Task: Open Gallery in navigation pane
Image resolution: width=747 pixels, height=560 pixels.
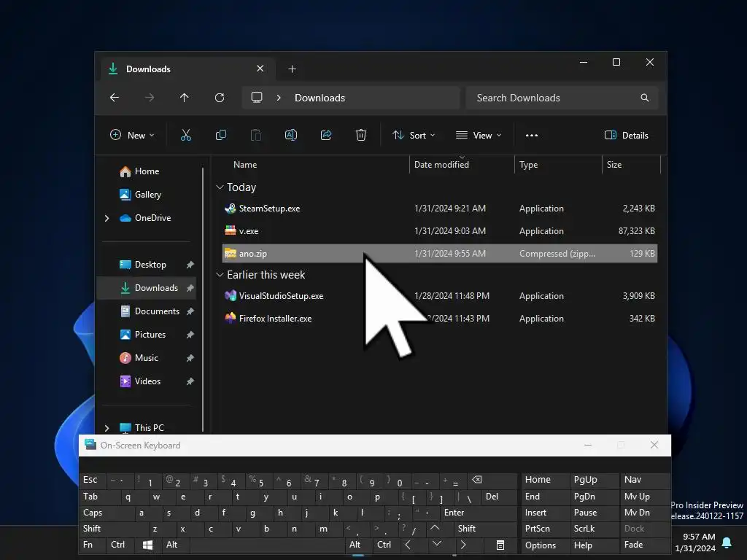Action: pos(147,194)
